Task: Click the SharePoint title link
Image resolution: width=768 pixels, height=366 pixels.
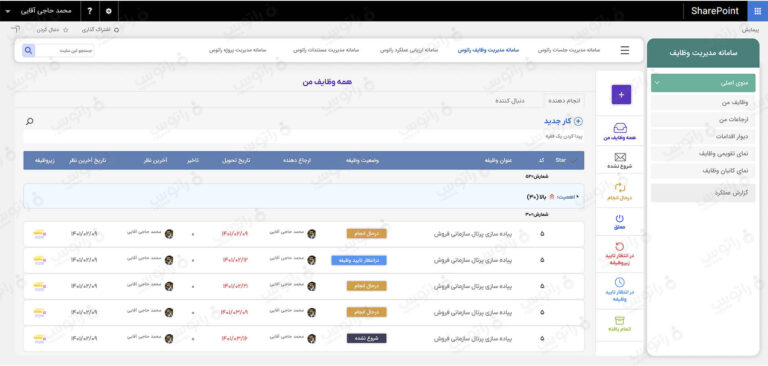Action: 715,11
